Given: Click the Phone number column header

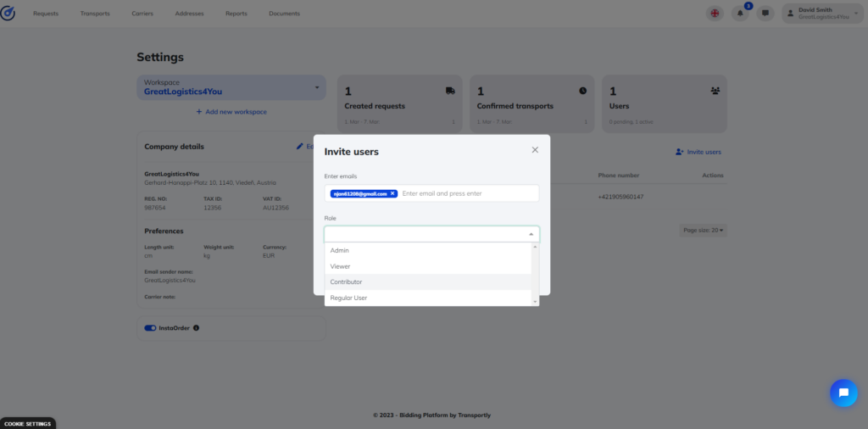Looking at the screenshot, I should pos(618,175).
